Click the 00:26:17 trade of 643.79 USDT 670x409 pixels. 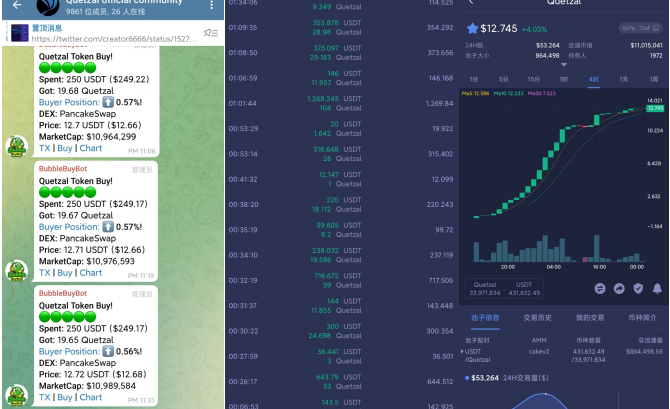341,382
